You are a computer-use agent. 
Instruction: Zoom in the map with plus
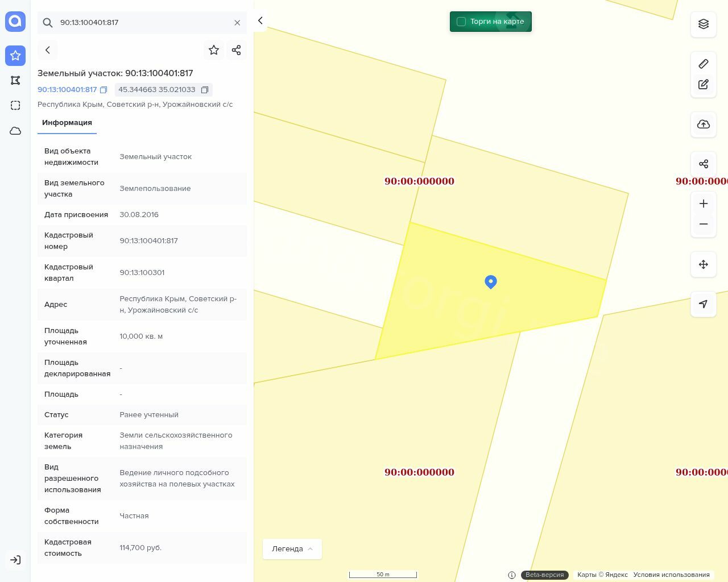(704, 203)
